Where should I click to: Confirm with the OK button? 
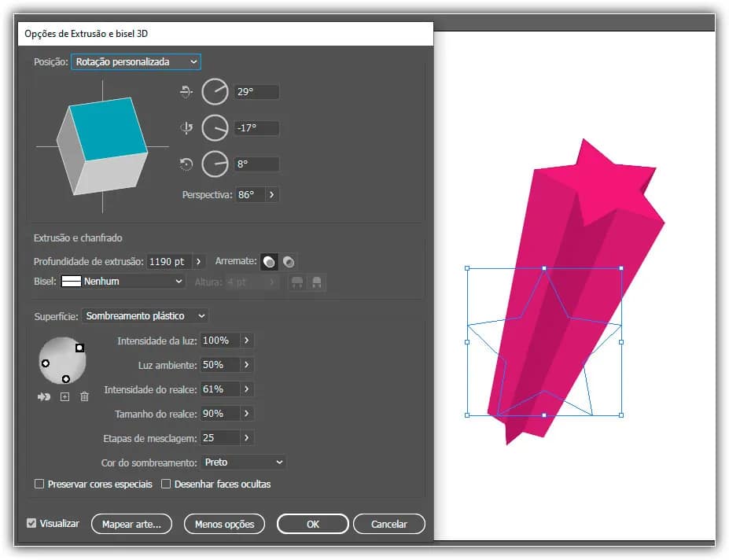pos(313,524)
